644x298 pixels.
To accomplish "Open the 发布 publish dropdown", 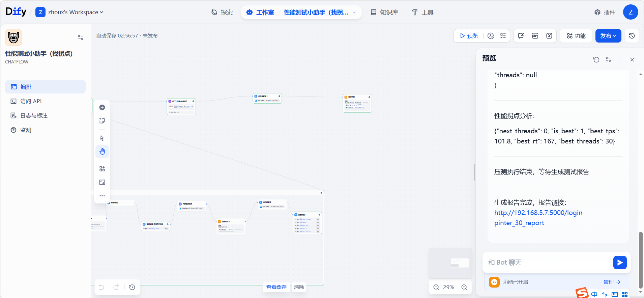I will (608, 36).
